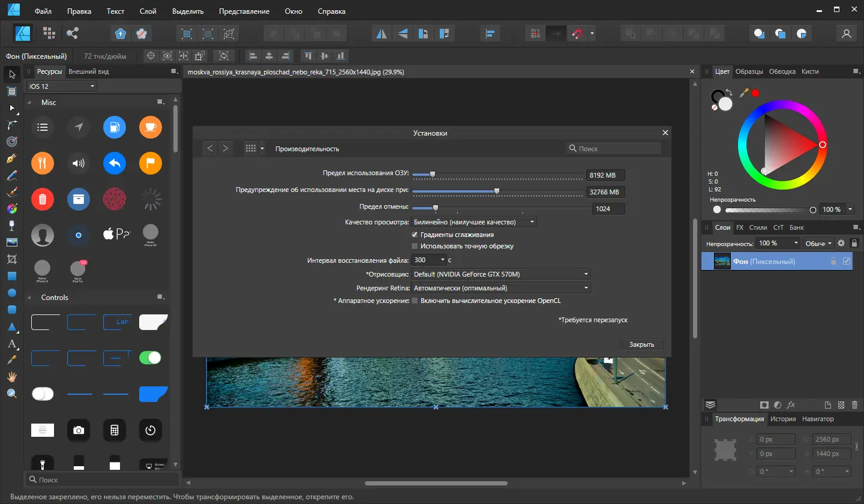Open the Слой menu
The image size is (864, 504).
pos(148,11)
